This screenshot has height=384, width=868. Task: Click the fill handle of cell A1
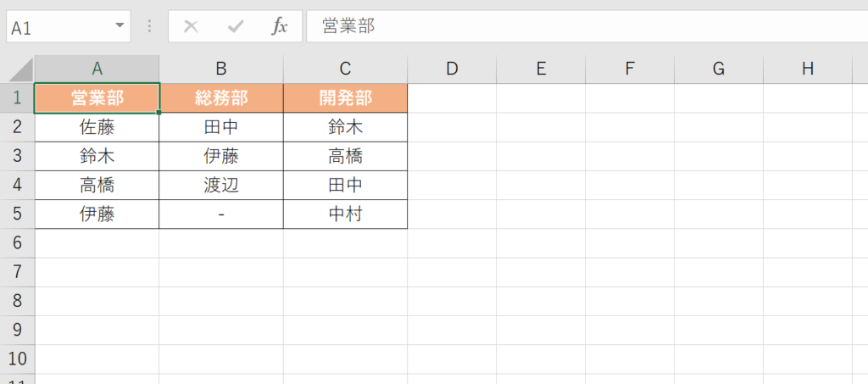pyautogui.click(x=159, y=112)
